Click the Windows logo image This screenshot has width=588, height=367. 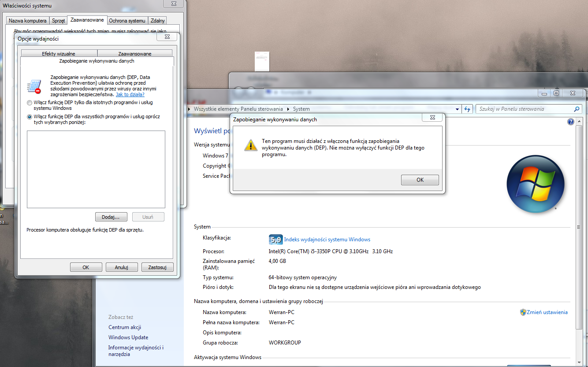535,184
